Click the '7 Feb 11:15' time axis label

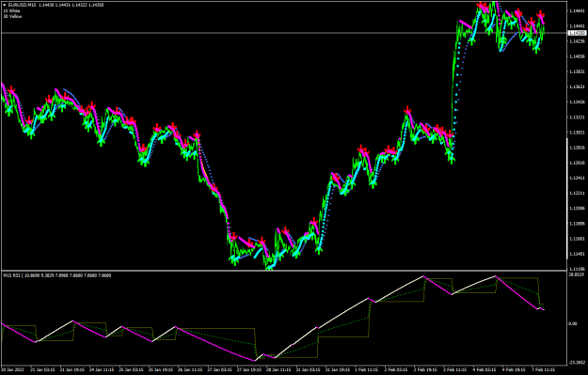tap(544, 369)
